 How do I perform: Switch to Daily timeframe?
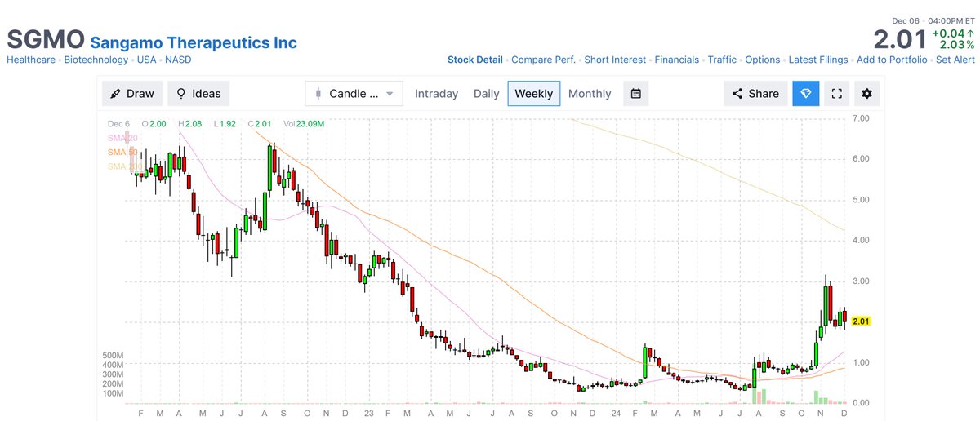(x=487, y=94)
